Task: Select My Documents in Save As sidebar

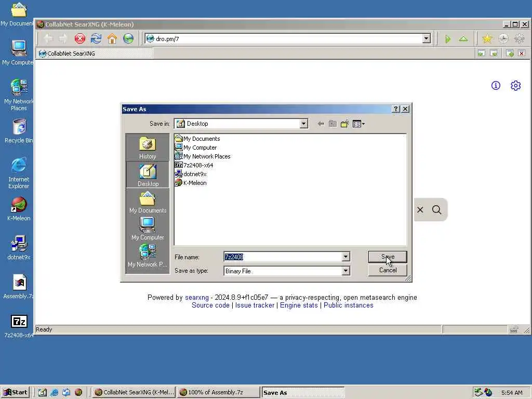Action: coord(148,202)
